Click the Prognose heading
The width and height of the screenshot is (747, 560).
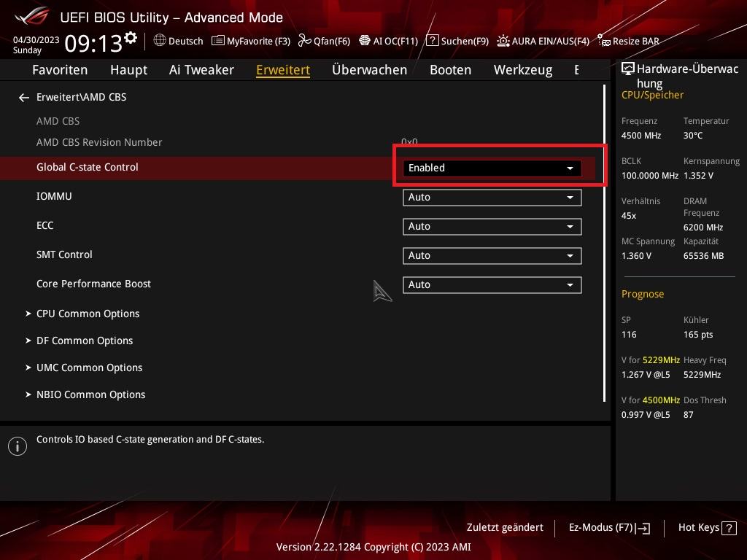point(642,294)
